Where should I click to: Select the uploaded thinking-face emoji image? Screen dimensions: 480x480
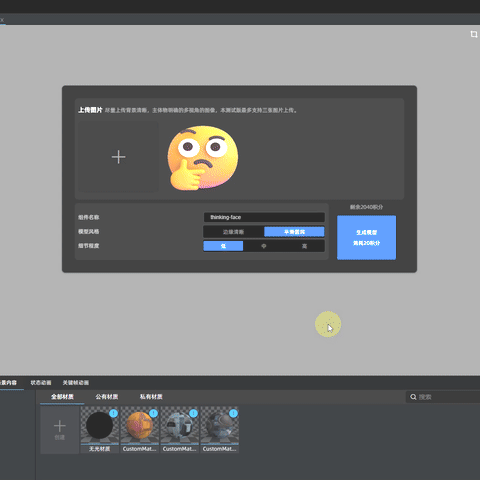point(203,157)
